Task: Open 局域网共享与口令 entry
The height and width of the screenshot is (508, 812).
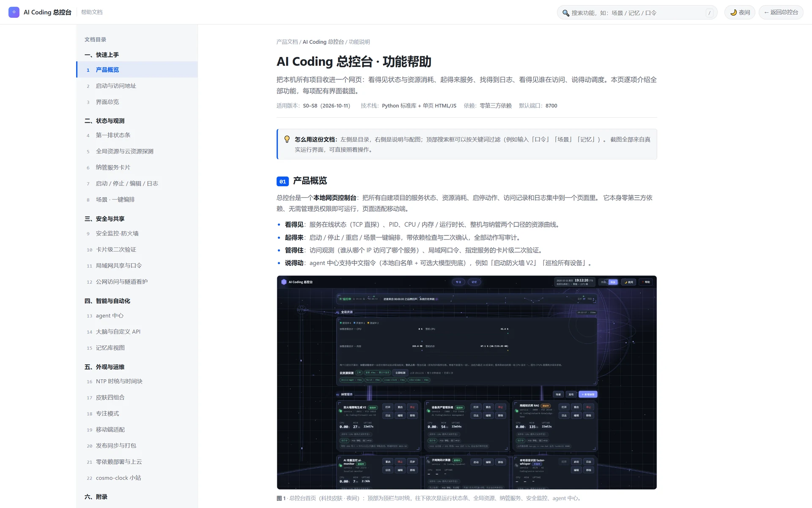Action: [137, 266]
